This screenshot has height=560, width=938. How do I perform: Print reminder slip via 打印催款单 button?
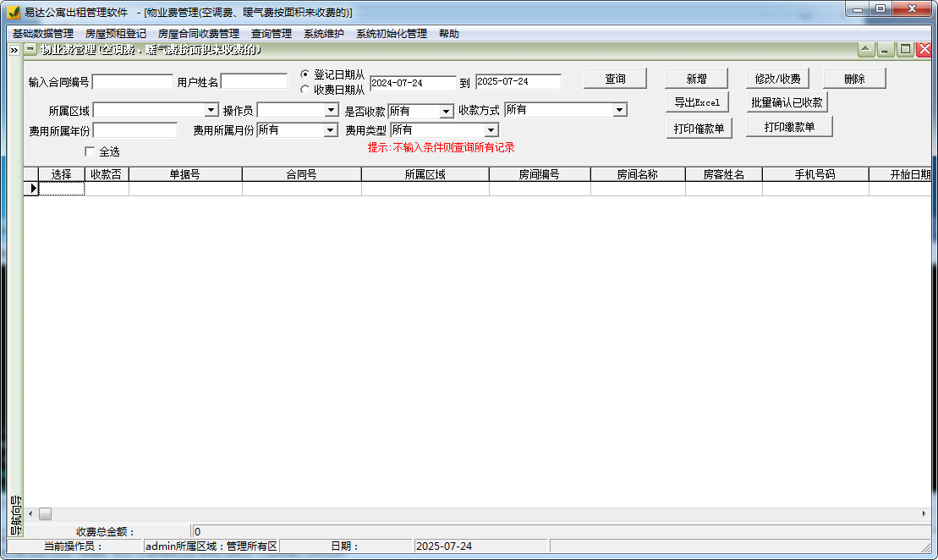(x=699, y=127)
